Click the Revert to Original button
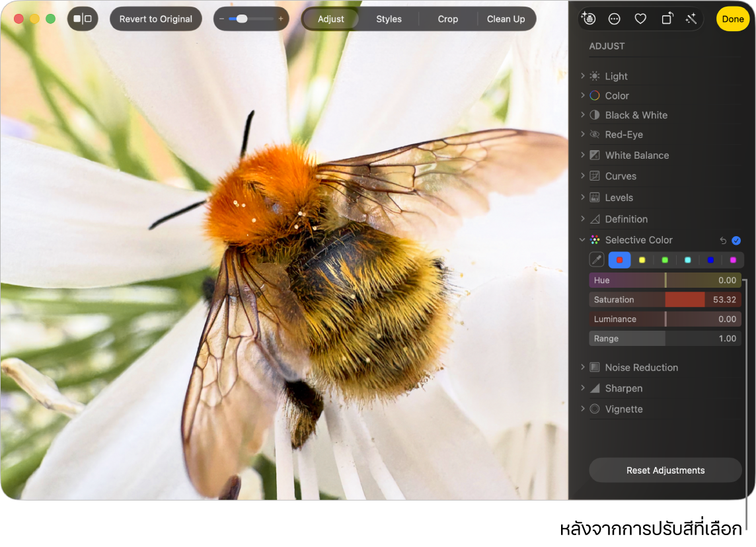Image resolution: width=756 pixels, height=547 pixels. tap(155, 19)
